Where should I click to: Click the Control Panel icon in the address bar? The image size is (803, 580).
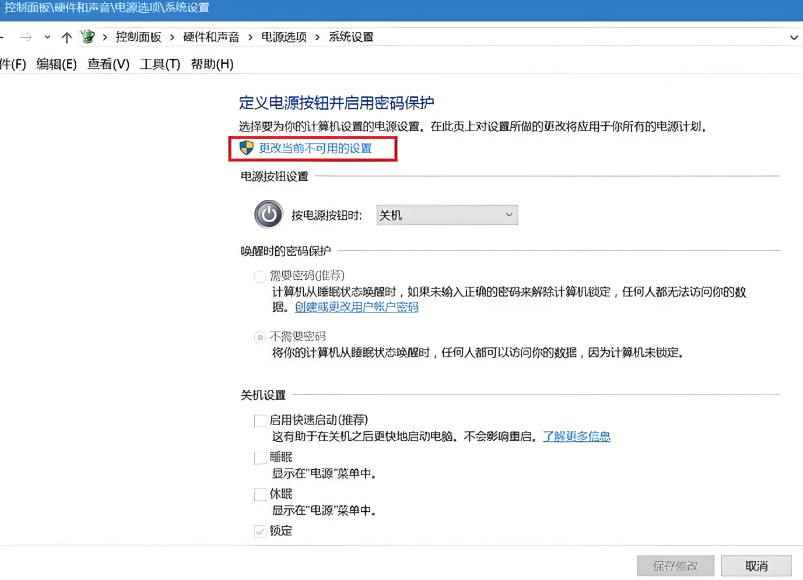[x=90, y=36]
